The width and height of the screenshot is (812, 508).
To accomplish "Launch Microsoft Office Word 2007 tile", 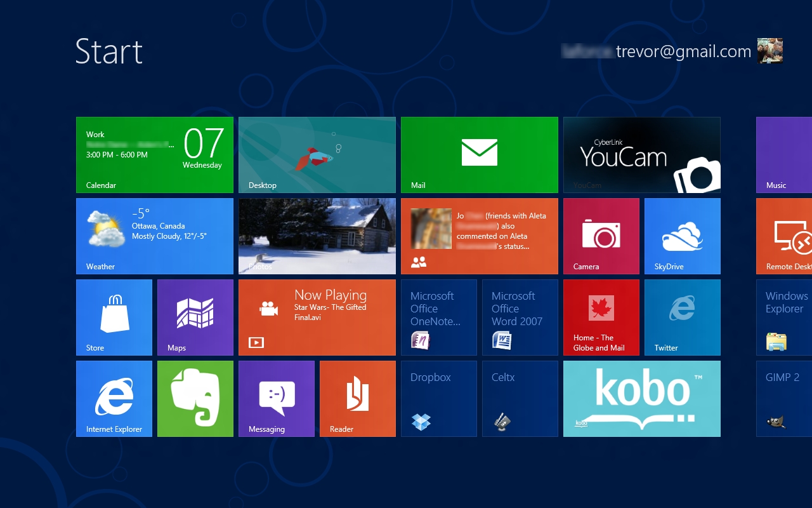I will point(520,317).
